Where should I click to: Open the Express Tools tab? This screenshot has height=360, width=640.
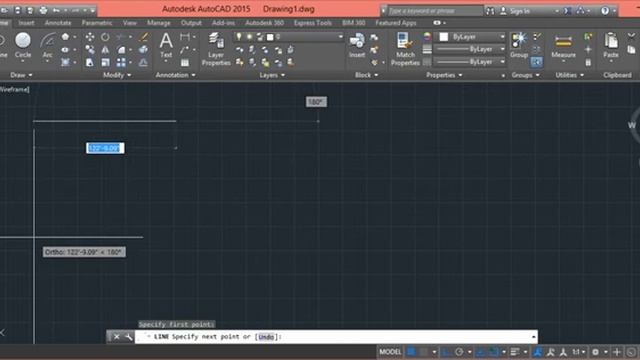coord(313,23)
